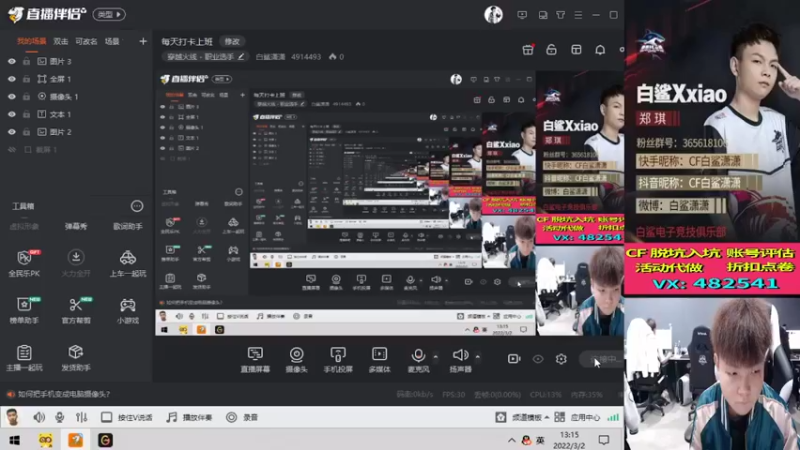Open the 大力全开 download tool
The width and height of the screenshot is (800, 450).
coord(76,263)
